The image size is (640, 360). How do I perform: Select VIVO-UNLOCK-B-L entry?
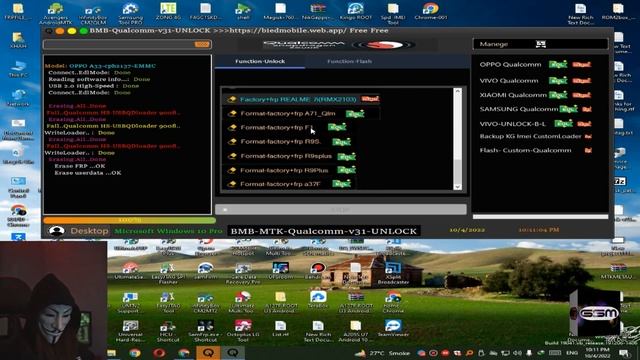pyautogui.click(x=513, y=124)
